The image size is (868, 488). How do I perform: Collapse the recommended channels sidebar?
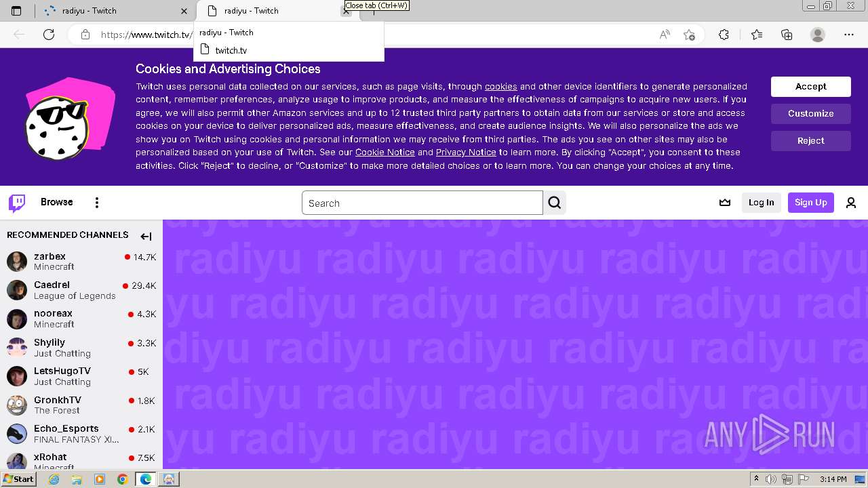coord(146,237)
